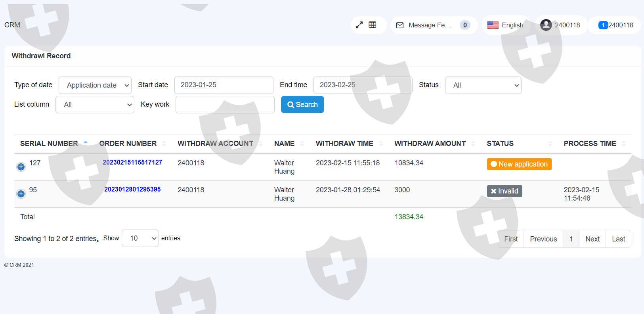Click the CRM logo text

(12, 25)
